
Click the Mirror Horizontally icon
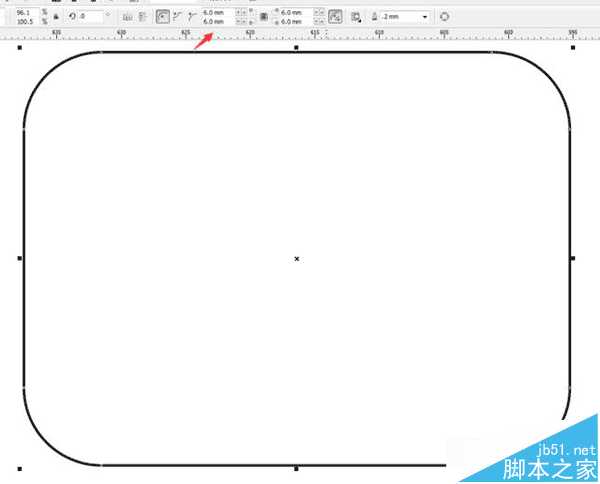(x=127, y=17)
